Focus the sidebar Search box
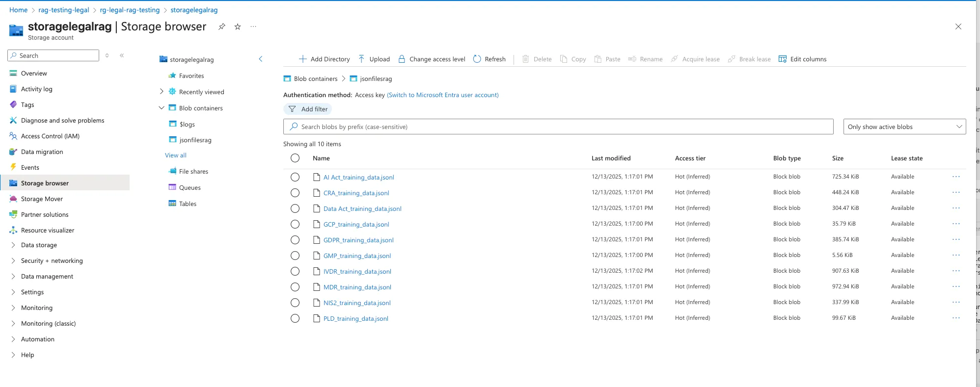The width and height of the screenshot is (980, 387). click(x=54, y=55)
